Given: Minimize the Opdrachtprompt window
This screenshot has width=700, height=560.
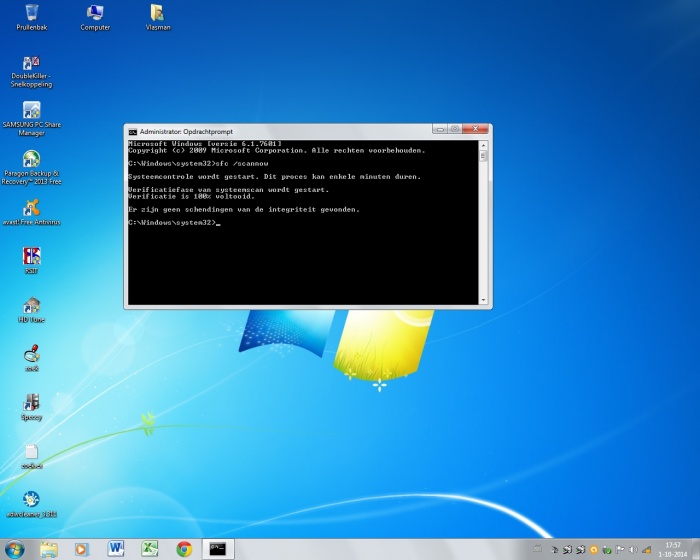Looking at the screenshot, I should point(440,129).
